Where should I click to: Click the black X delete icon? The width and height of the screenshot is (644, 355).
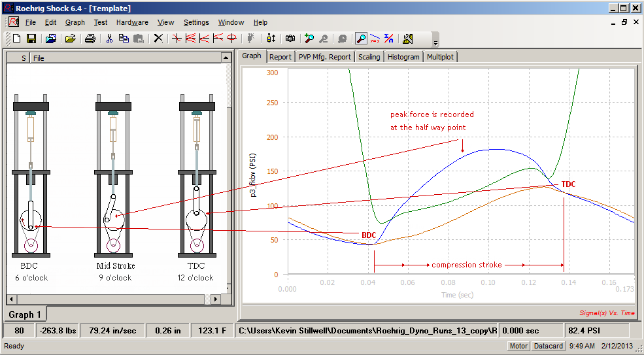158,39
